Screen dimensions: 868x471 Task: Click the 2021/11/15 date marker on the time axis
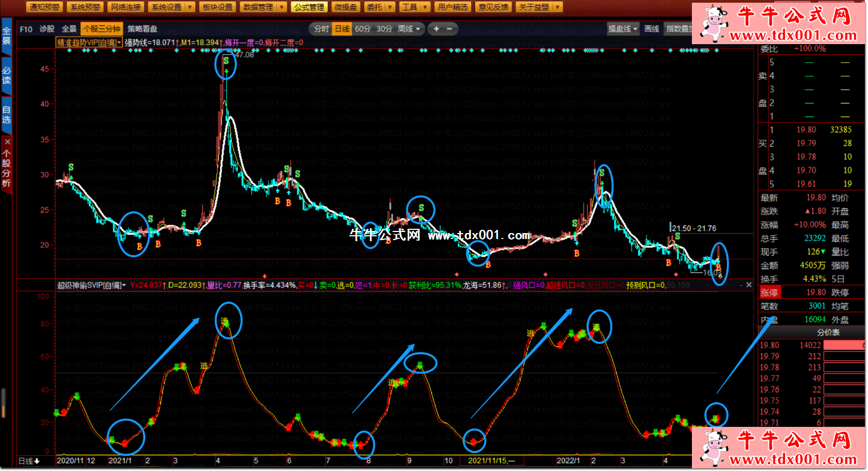coord(491,461)
